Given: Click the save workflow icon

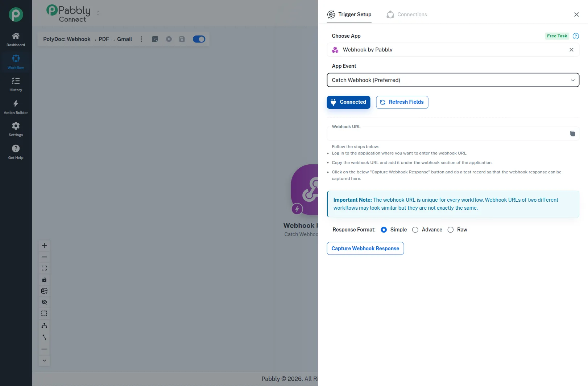Looking at the screenshot, I should pos(182,39).
